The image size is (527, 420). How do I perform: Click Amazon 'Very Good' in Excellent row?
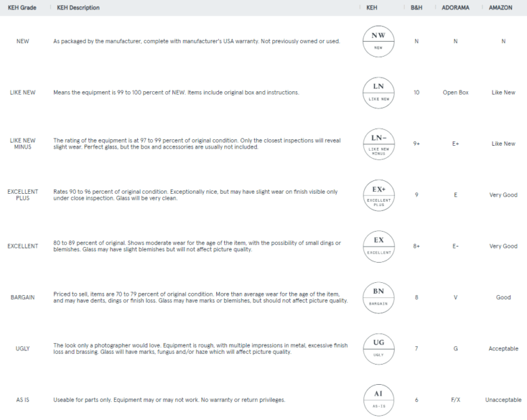[503, 246]
